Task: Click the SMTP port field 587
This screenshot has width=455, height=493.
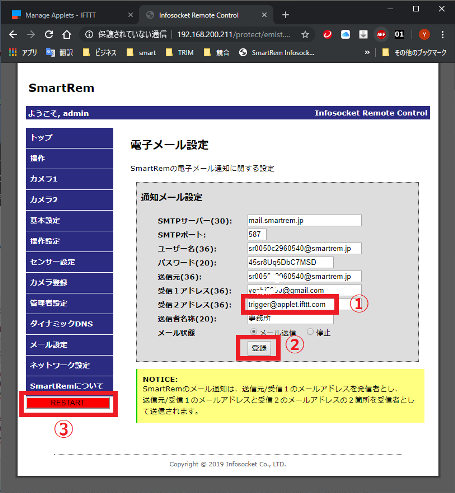Action: (257, 234)
